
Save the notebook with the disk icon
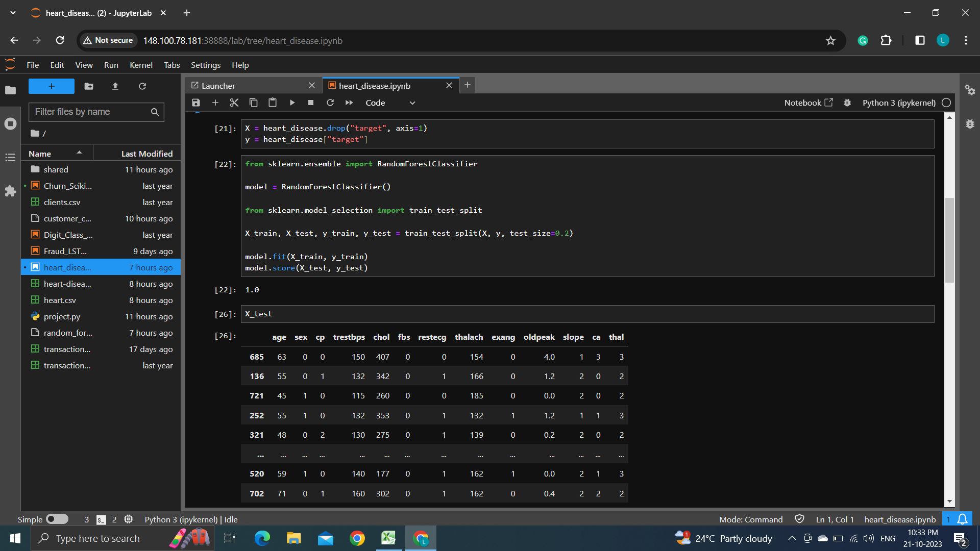point(196,103)
